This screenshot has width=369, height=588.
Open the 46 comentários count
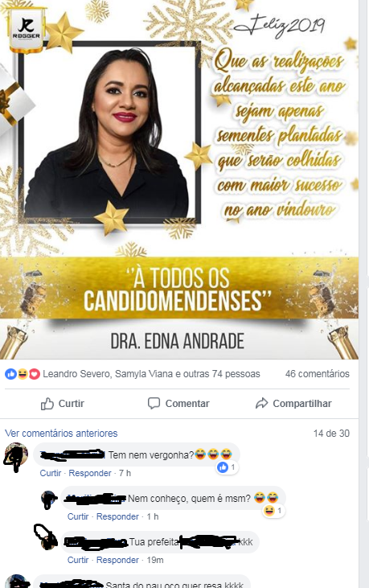click(317, 374)
